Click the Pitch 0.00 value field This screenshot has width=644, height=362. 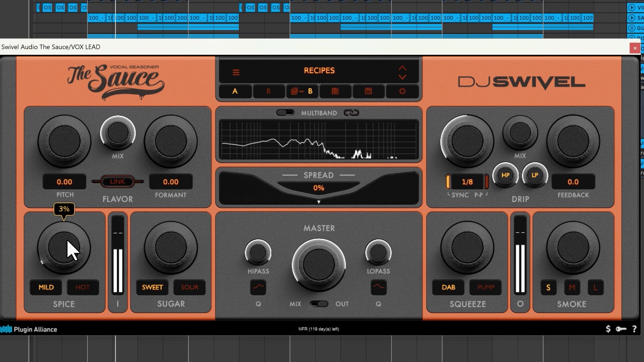point(64,182)
